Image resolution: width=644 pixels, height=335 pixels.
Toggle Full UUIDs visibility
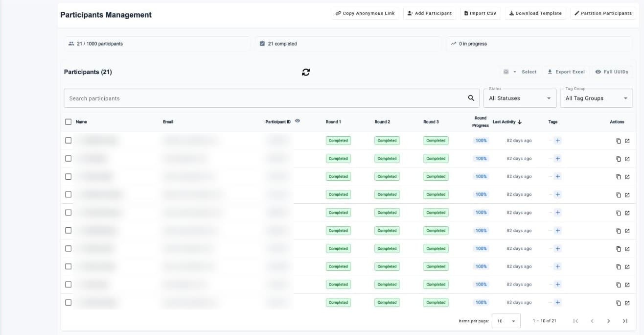tap(612, 72)
